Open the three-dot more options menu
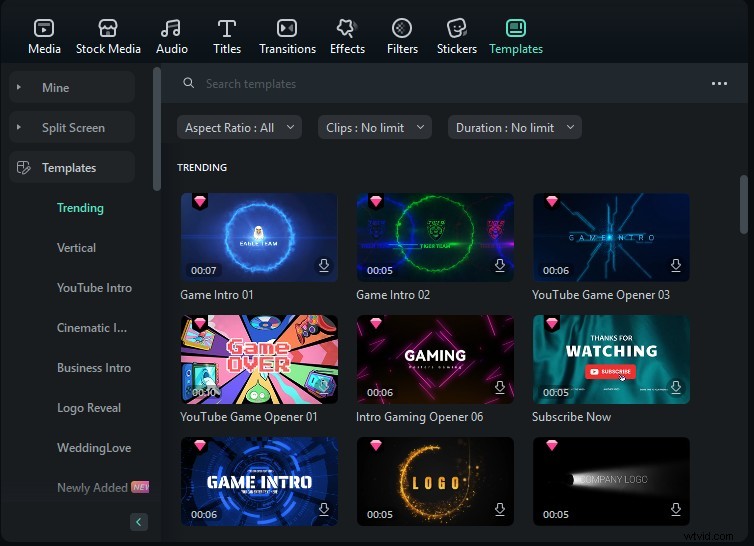 (719, 84)
